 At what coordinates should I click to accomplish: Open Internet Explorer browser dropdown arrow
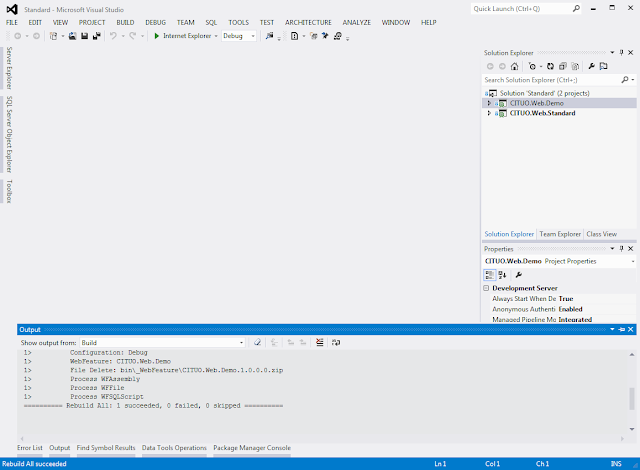(x=216, y=36)
